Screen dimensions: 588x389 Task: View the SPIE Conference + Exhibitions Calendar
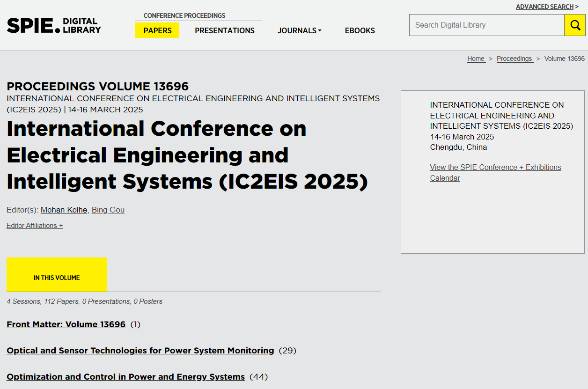[x=495, y=173]
